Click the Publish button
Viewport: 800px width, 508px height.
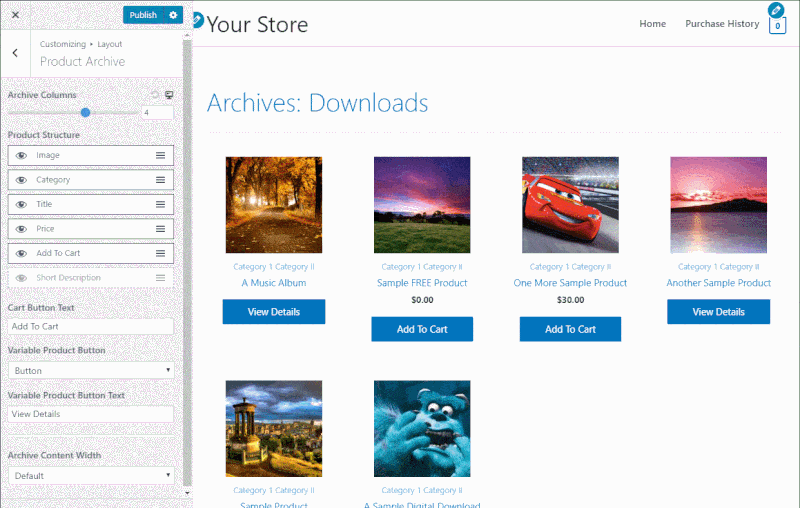click(143, 15)
